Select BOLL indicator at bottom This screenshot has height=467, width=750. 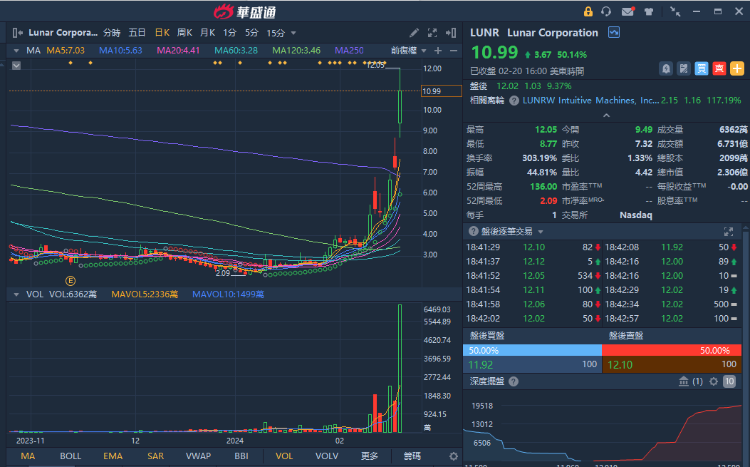(70, 456)
